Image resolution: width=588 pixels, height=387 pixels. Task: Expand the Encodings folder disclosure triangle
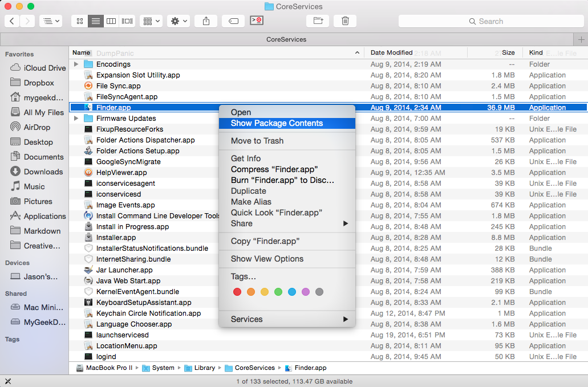(x=76, y=64)
